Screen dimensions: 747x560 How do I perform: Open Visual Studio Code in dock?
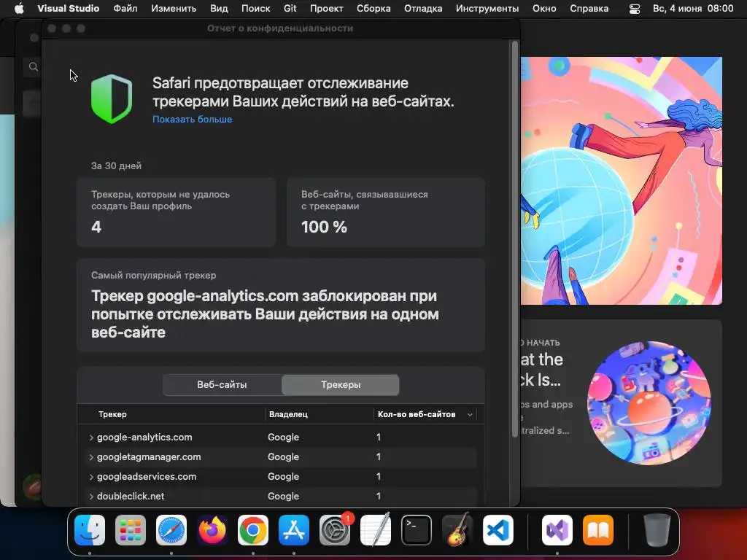[x=498, y=530]
